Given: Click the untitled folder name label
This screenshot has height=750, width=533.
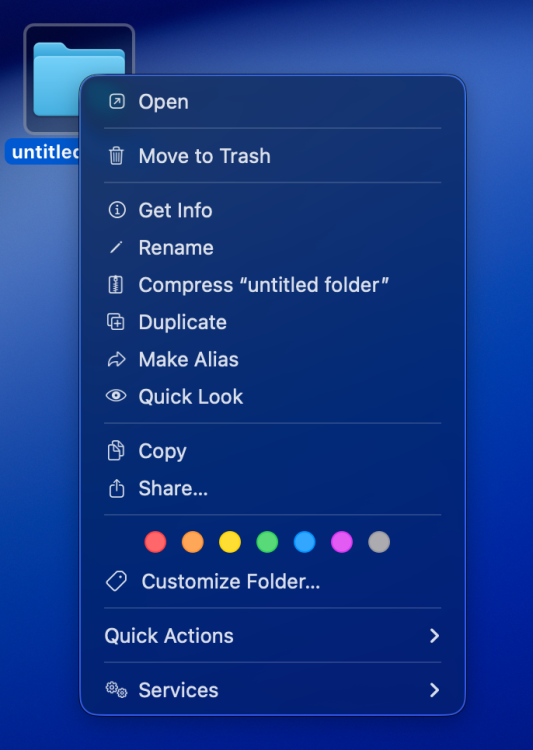Looking at the screenshot, I should click(43, 152).
